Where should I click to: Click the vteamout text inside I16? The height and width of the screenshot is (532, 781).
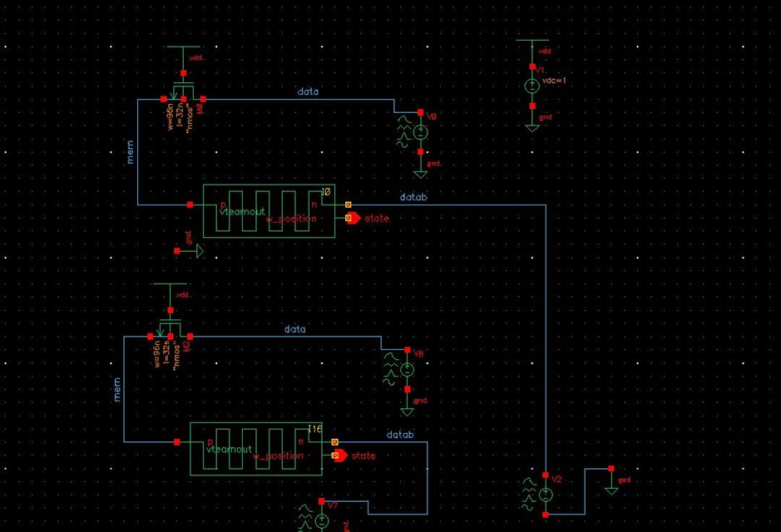coord(229,449)
